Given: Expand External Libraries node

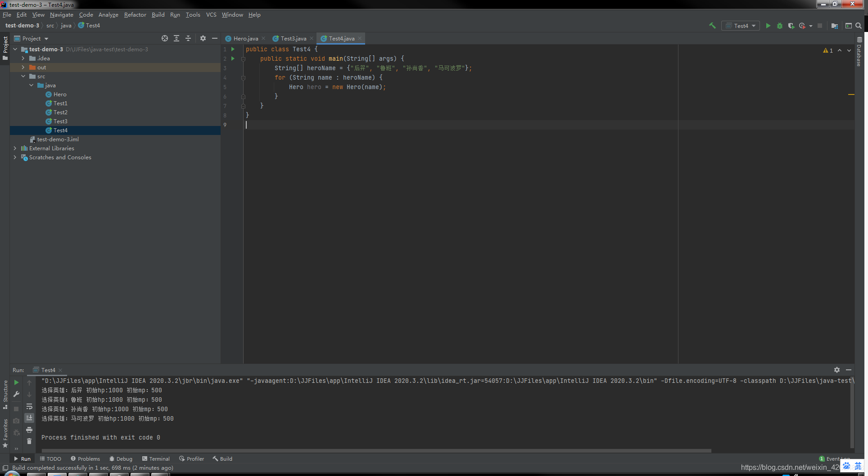Looking at the screenshot, I should 15,148.
